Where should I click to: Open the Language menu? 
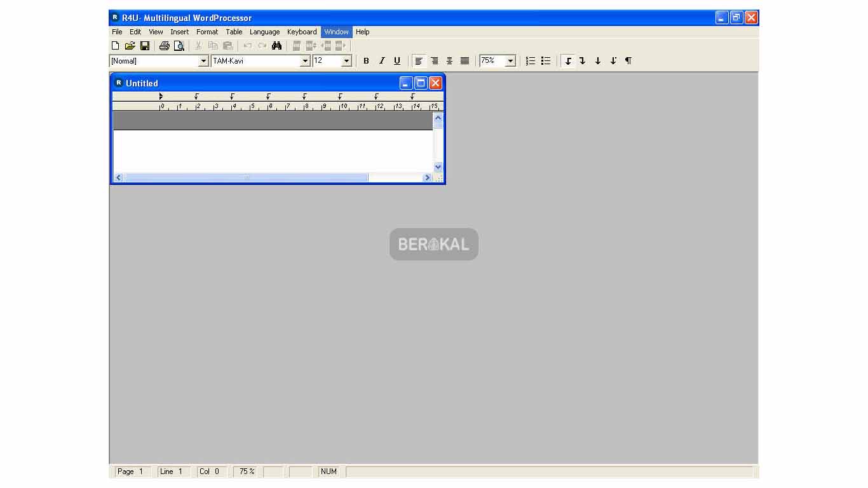pyautogui.click(x=264, y=32)
